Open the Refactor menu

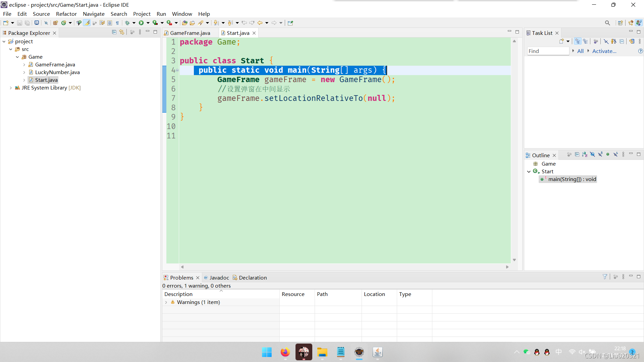[x=66, y=14]
